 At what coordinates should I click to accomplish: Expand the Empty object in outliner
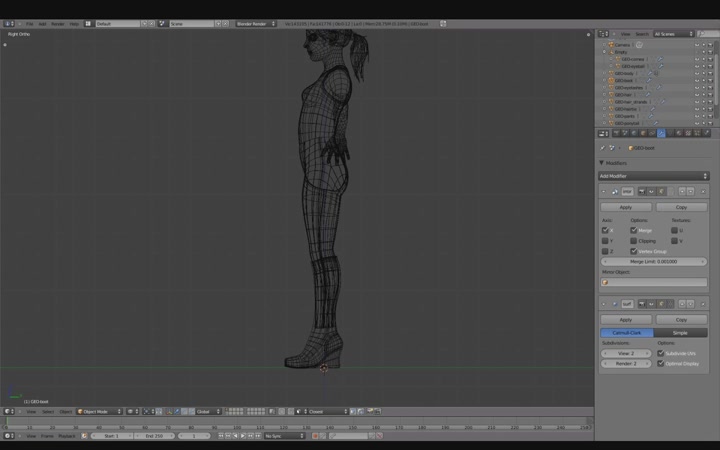(x=604, y=52)
